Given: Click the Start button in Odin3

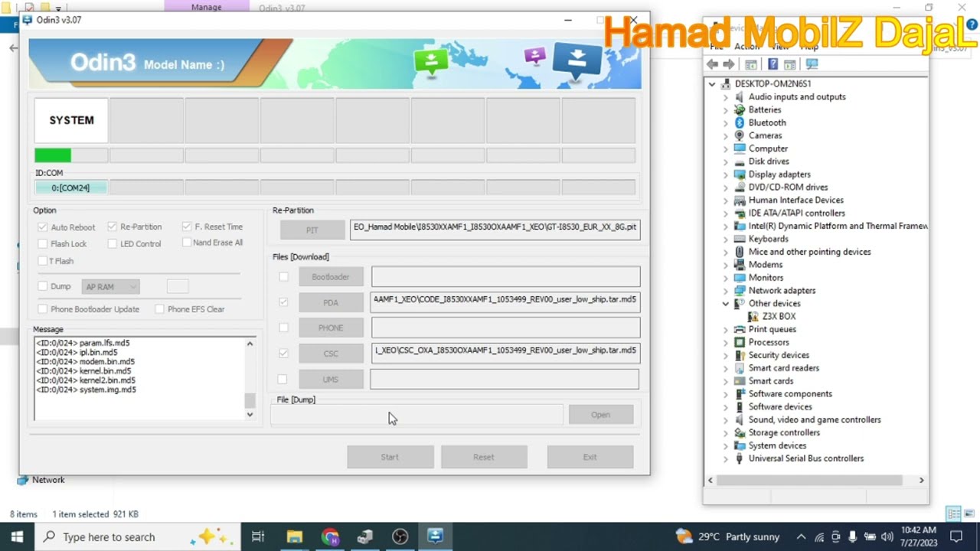Looking at the screenshot, I should tap(390, 457).
